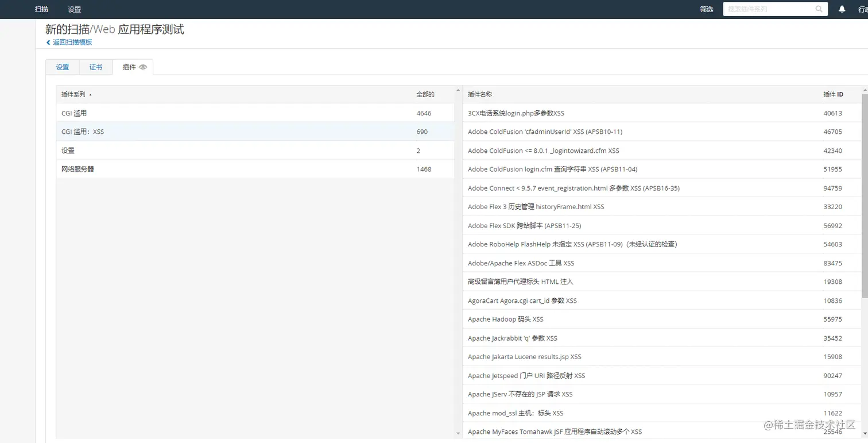Click the 筛选 filter label

707,9
